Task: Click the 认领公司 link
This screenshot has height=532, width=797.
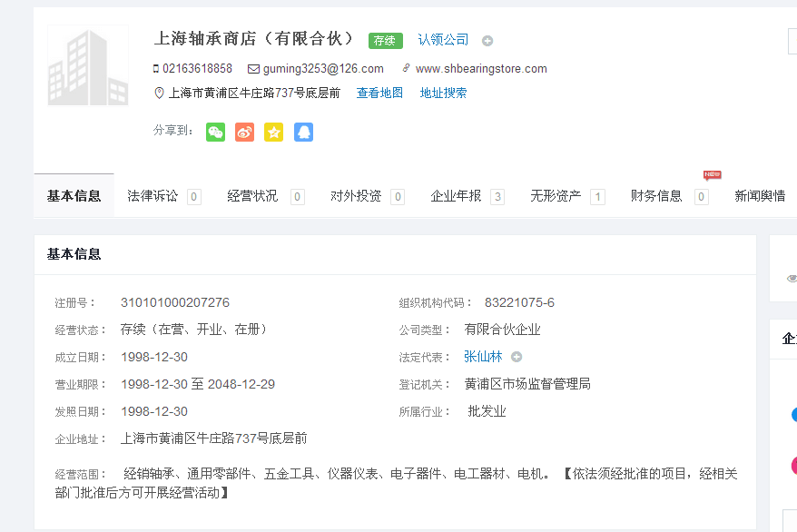Action: point(443,40)
